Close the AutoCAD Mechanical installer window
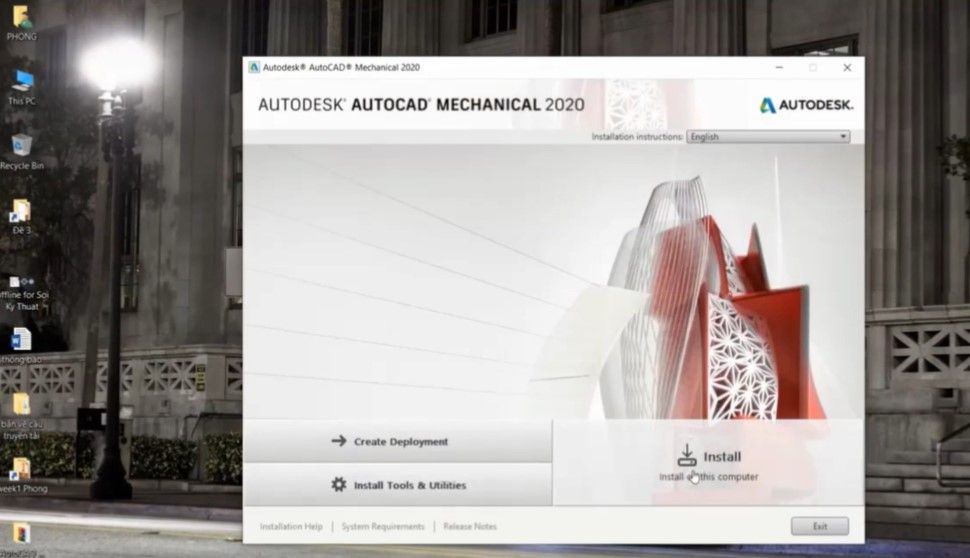This screenshot has height=558, width=970. coord(847,67)
